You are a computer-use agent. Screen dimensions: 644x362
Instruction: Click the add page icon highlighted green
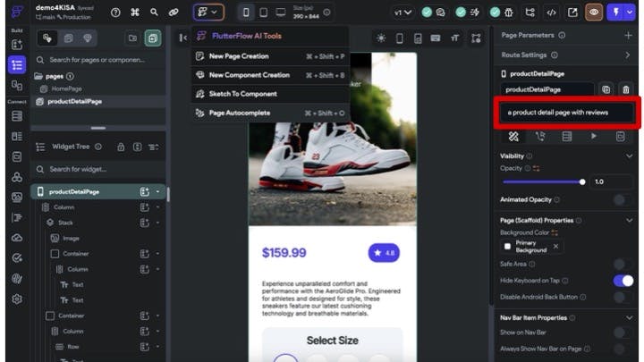(153, 38)
